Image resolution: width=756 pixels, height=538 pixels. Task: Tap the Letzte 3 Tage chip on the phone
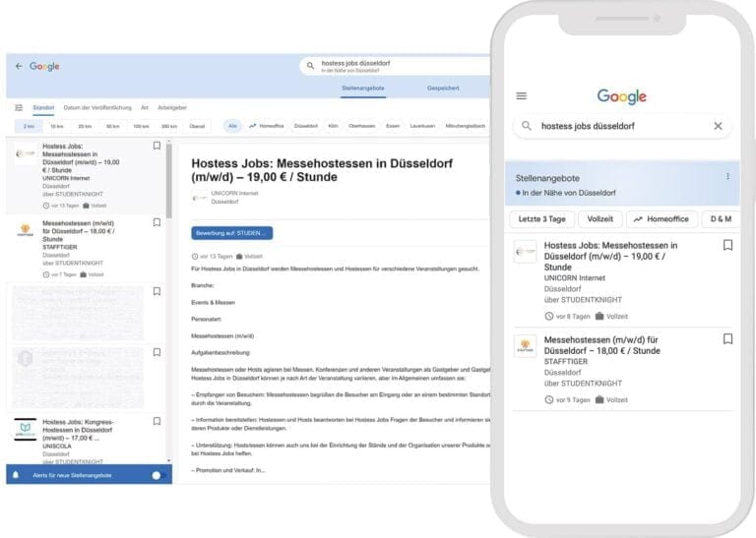pyautogui.click(x=542, y=218)
